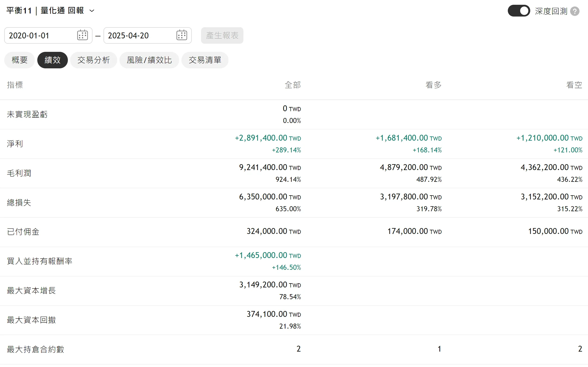Click the +1,681,400.00 TWD long net profit
Screen dimensions: 588x367
(x=409, y=138)
